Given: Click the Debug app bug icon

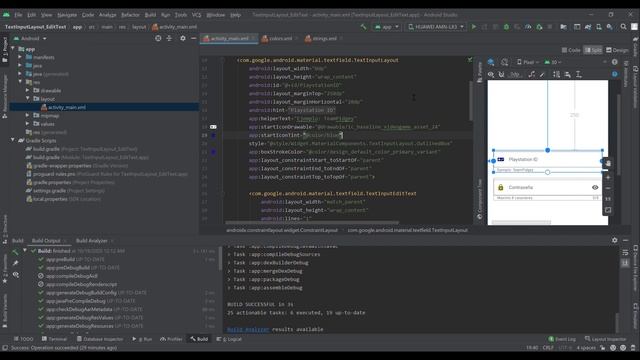Looking at the screenshot, I should pos(506,27).
